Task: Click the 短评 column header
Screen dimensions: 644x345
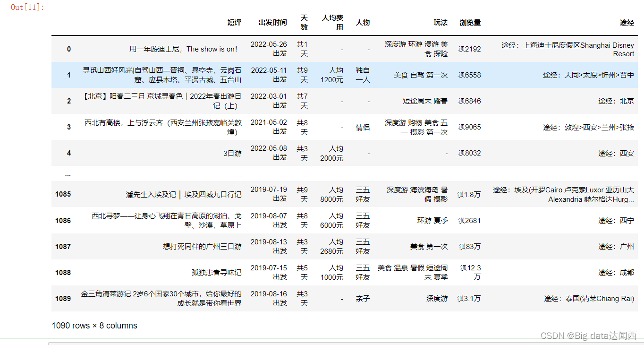Action: [x=234, y=23]
